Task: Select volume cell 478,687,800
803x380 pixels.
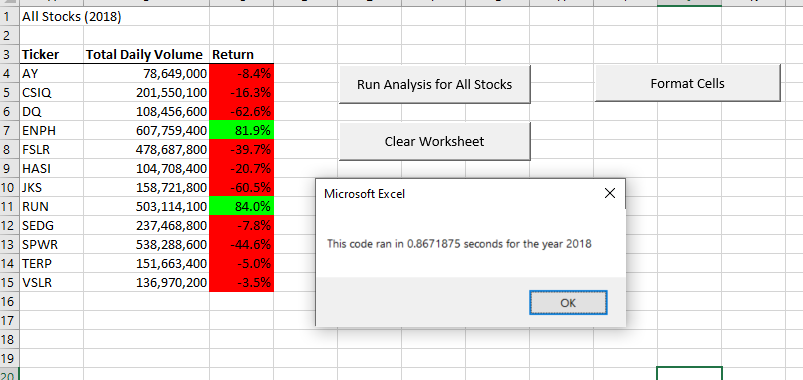Action: (146, 150)
